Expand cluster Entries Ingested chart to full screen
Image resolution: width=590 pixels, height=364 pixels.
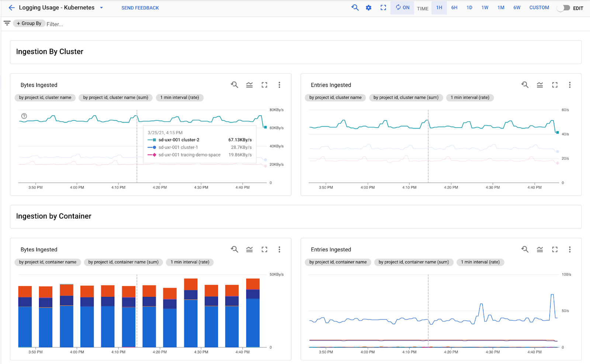click(x=555, y=85)
